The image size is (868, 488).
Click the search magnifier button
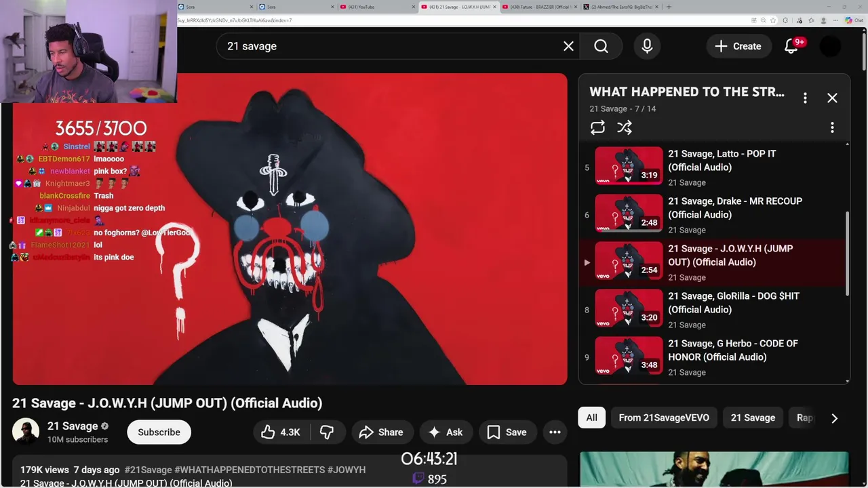click(601, 46)
